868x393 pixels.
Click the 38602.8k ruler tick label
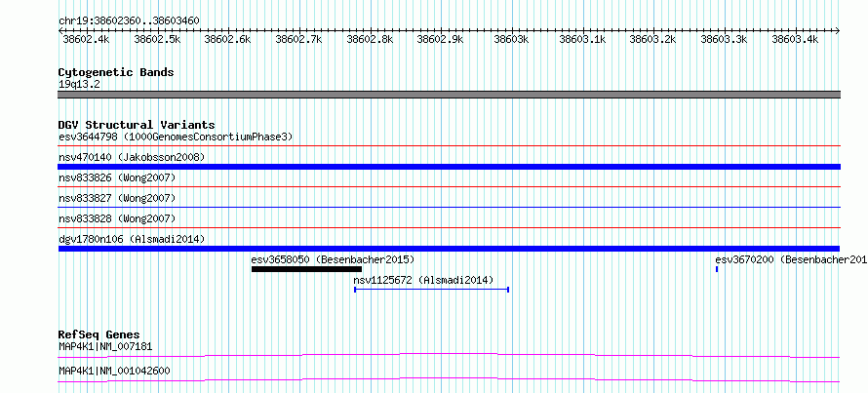[x=370, y=39]
